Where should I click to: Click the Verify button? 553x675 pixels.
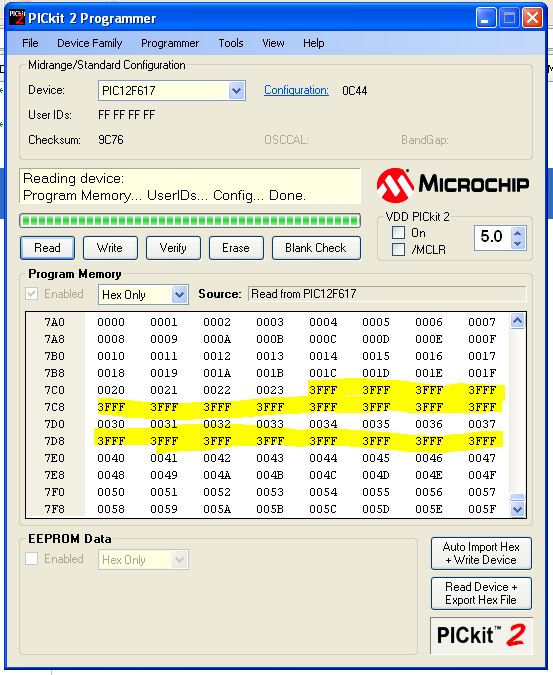(x=173, y=248)
